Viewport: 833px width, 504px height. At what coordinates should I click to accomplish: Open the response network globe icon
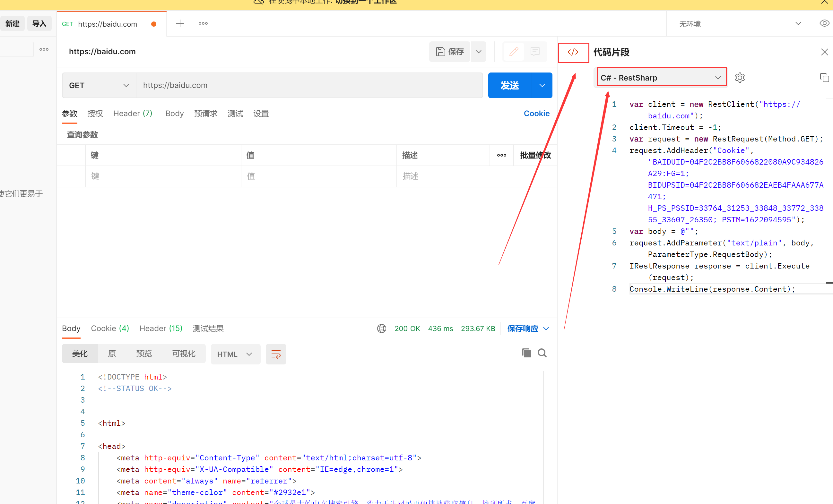[381, 328]
